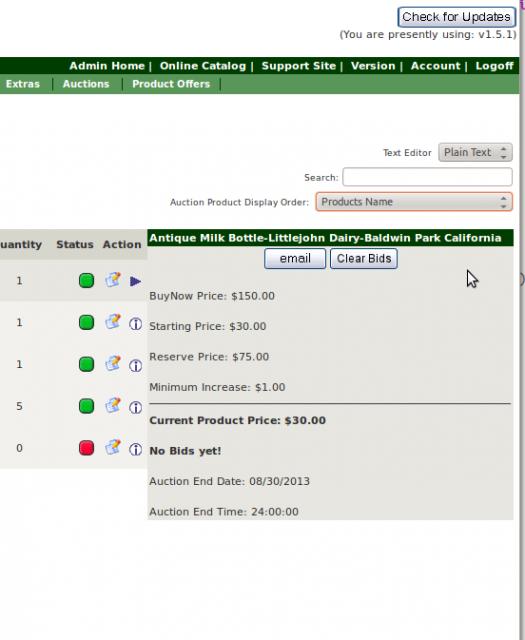Click info icon in second product row
Screen dimensions: 525x640
(136, 324)
